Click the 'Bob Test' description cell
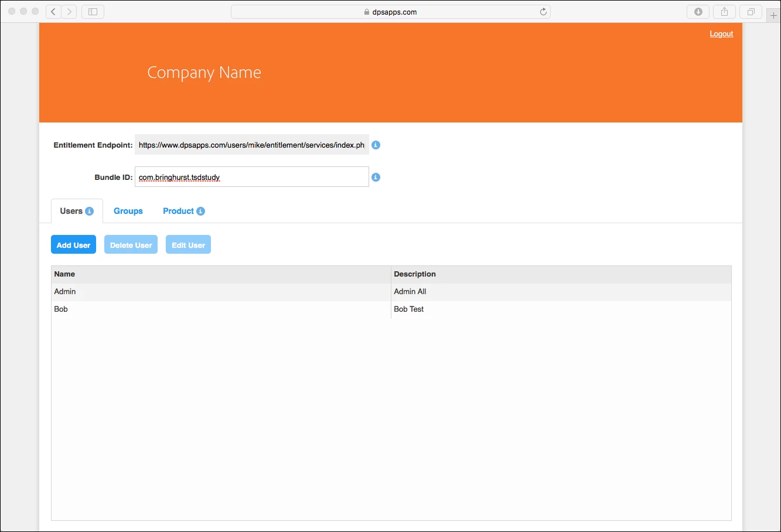 point(561,309)
